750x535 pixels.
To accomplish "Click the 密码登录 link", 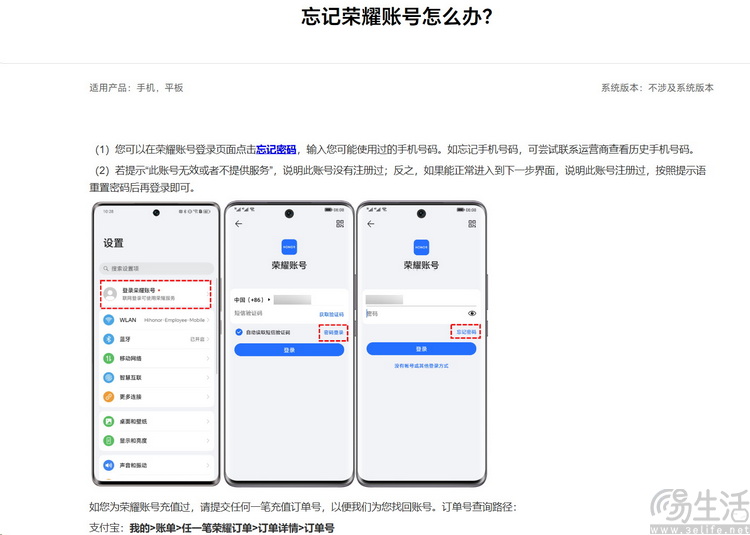I will tap(333, 332).
